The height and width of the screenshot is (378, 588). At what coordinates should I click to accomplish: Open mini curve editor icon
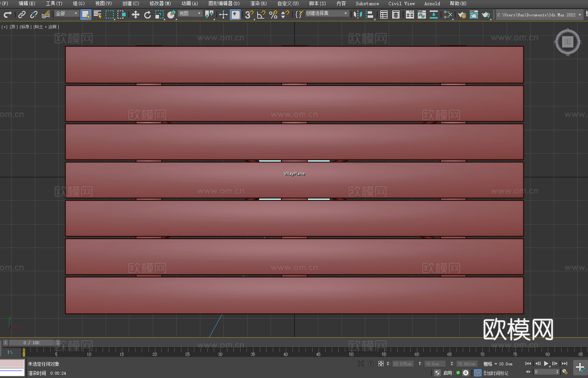tap(10, 352)
